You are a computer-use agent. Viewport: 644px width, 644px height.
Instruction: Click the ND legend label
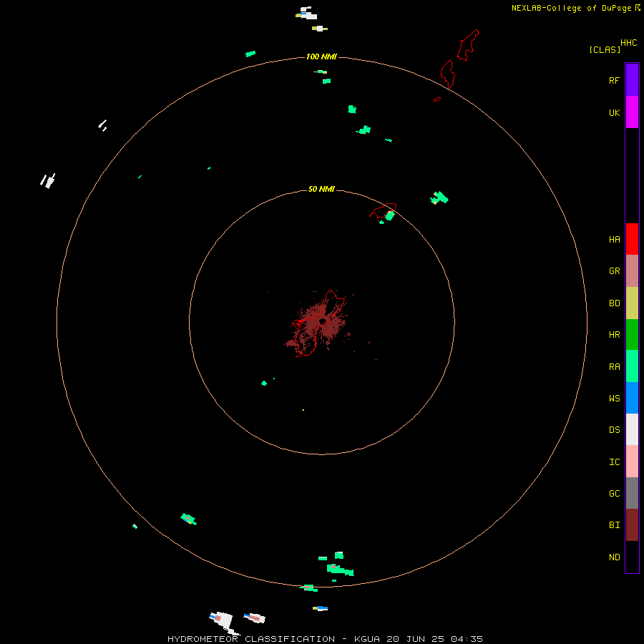(614, 557)
